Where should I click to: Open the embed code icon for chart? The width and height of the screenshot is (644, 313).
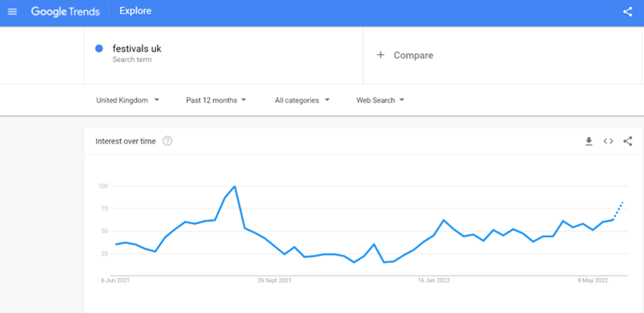pyautogui.click(x=608, y=141)
